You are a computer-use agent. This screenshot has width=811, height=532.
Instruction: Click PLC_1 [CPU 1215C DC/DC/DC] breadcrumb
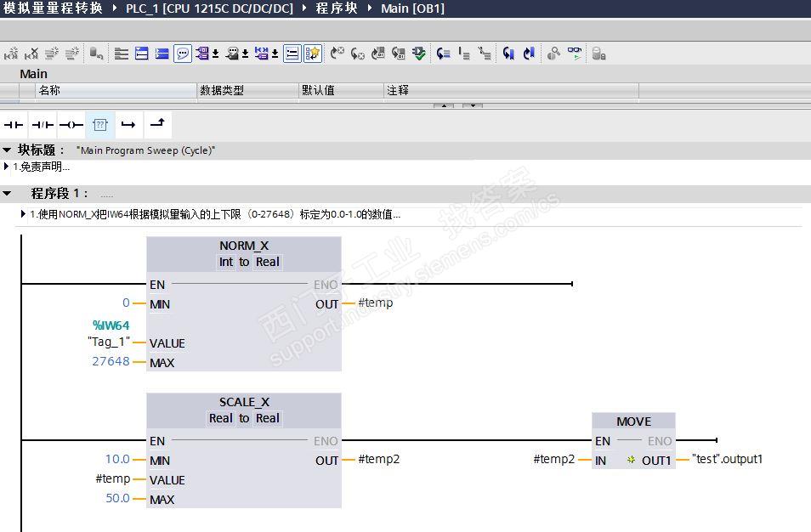209,8
